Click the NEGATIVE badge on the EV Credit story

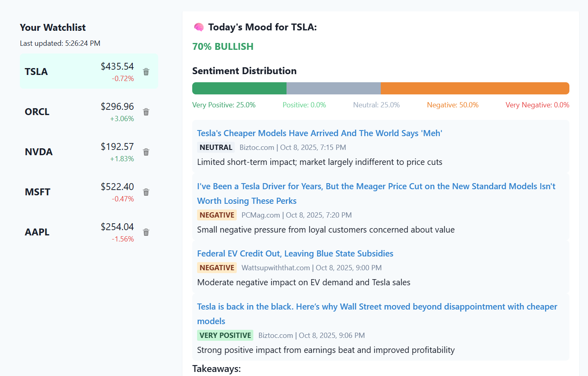[217, 267]
